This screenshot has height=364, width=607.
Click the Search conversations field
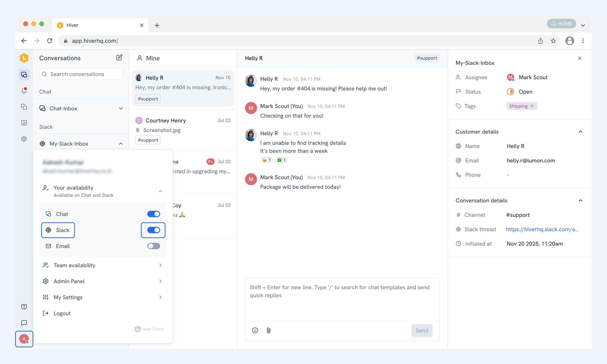[x=81, y=74]
